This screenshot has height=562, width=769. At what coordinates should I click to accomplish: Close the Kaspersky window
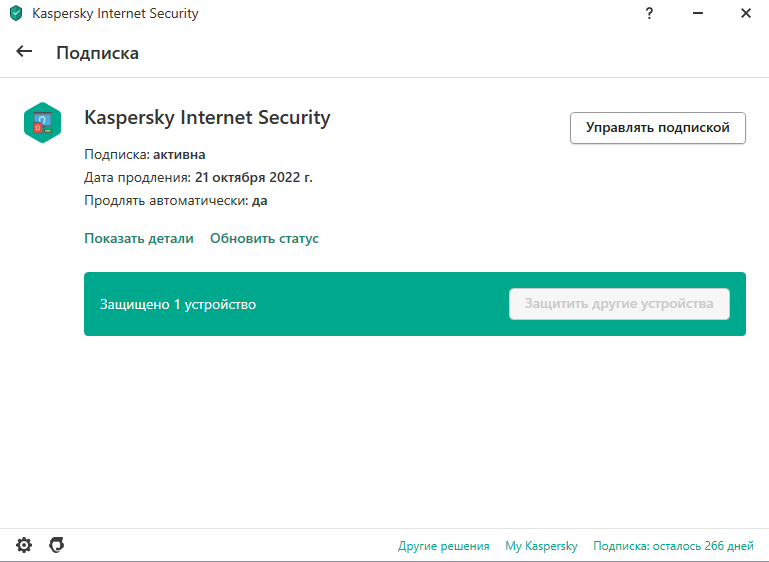(x=745, y=13)
